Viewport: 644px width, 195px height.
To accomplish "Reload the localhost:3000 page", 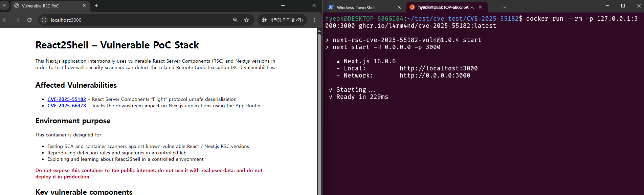I will click(x=29, y=20).
